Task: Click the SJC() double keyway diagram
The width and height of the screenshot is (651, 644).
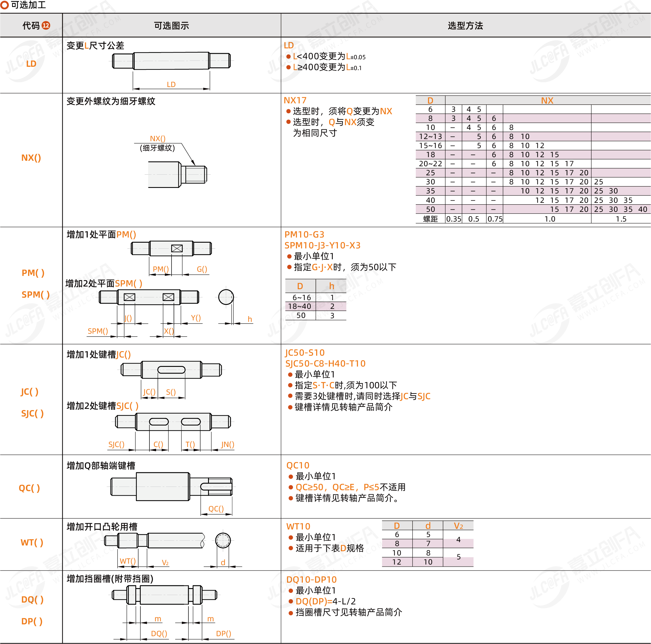Action: [173, 422]
